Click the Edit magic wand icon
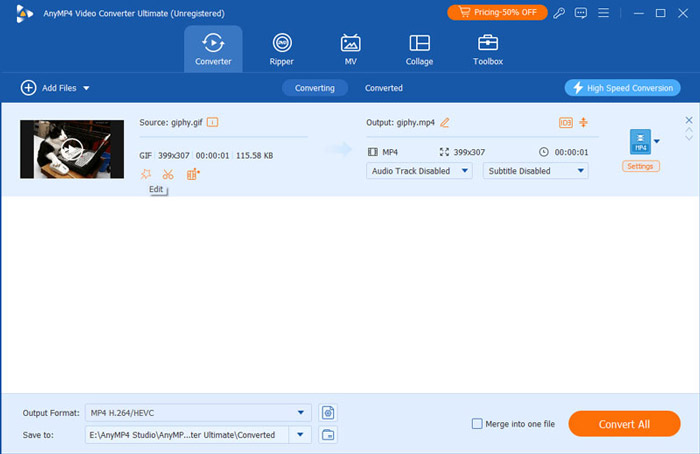Screen dimensions: 700x454 [146, 174]
